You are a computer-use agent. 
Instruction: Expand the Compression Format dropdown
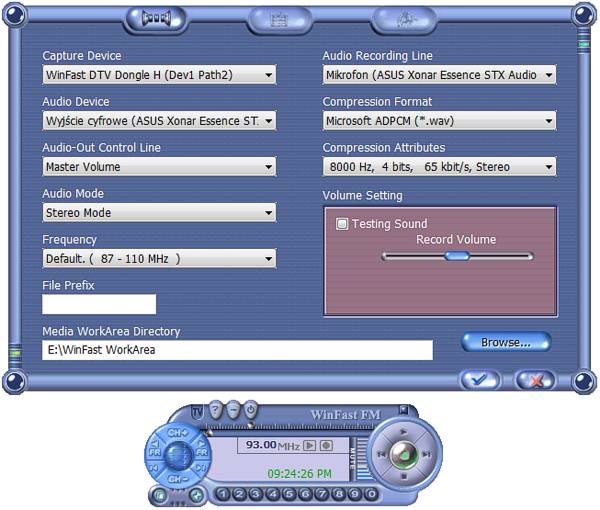click(439, 121)
